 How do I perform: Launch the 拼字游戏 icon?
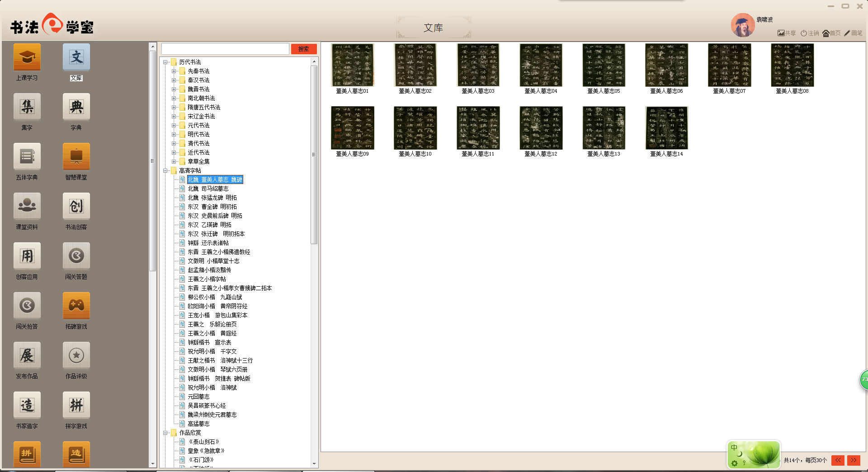(76, 406)
